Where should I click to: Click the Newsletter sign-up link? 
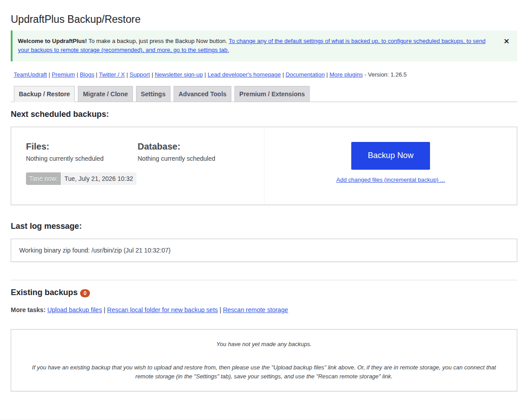tap(179, 74)
